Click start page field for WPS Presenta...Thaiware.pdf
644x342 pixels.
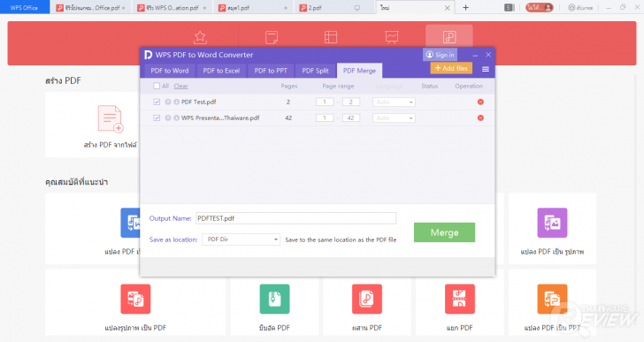coord(325,118)
